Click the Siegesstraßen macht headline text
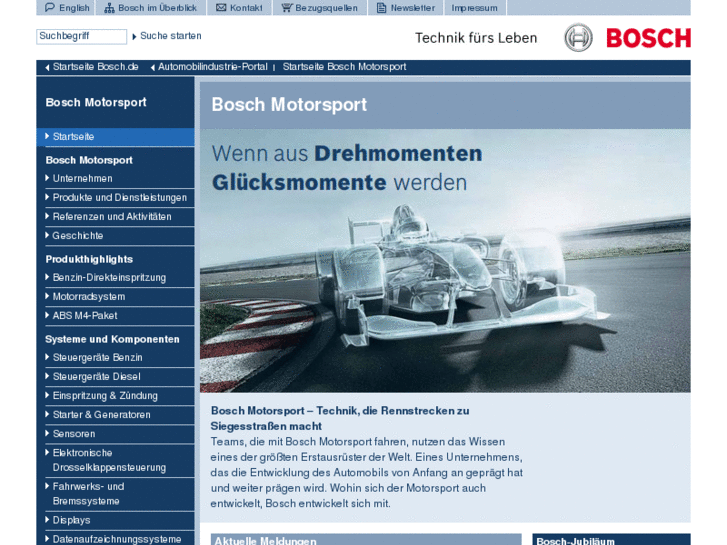Screen dimensions: 727x545 (x=266, y=426)
